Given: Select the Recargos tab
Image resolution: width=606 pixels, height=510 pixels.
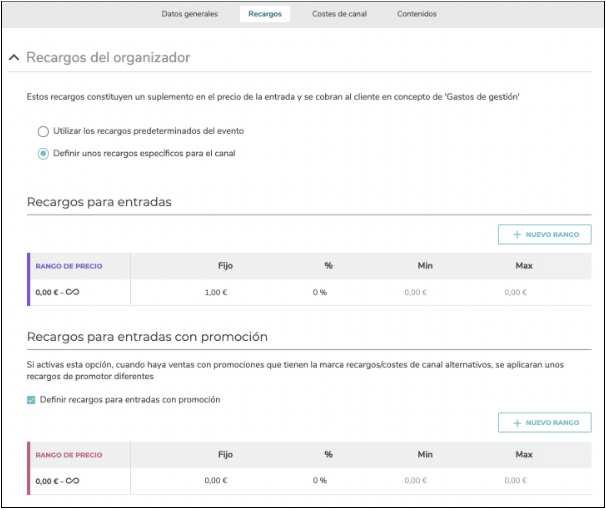Looking at the screenshot, I should point(265,14).
